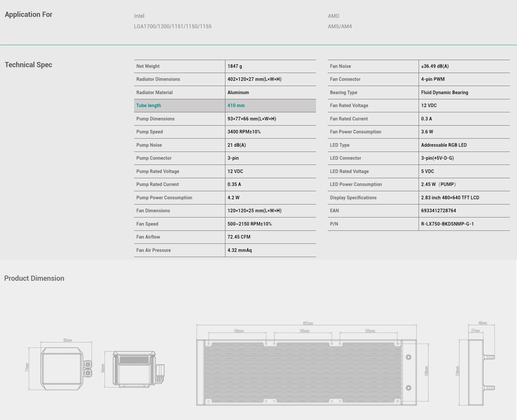This screenshot has height=420, width=517.
Task: Click the Display Specifications row label
Action: [353, 198]
